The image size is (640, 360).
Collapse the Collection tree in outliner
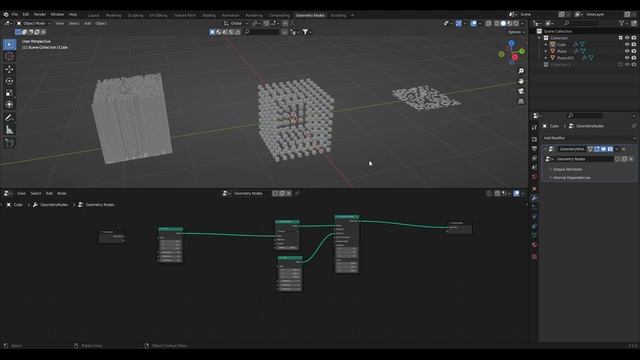pos(540,38)
